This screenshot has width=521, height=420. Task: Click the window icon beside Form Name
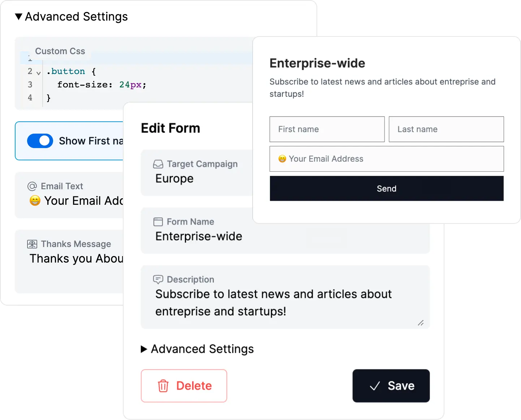(x=158, y=222)
